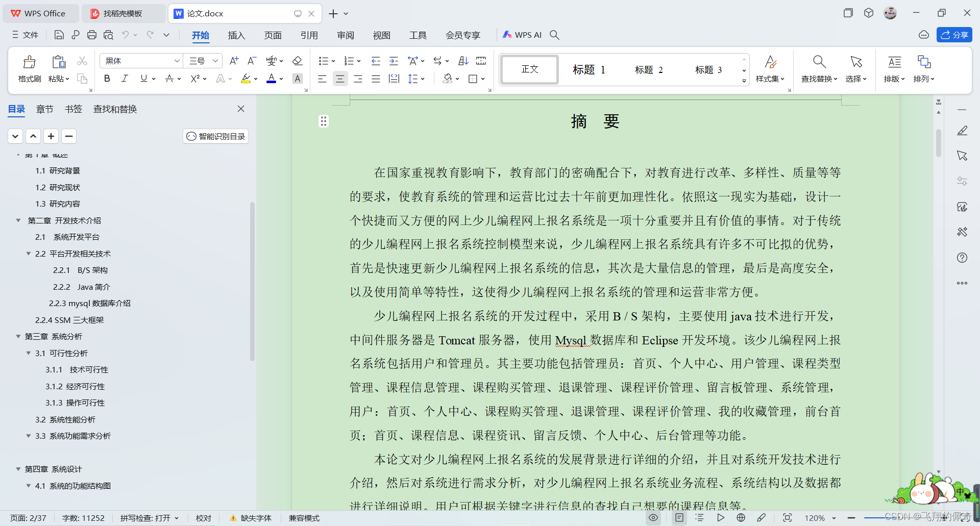Open help question-mark icon in right sidebar

pyautogui.click(x=962, y=258)
